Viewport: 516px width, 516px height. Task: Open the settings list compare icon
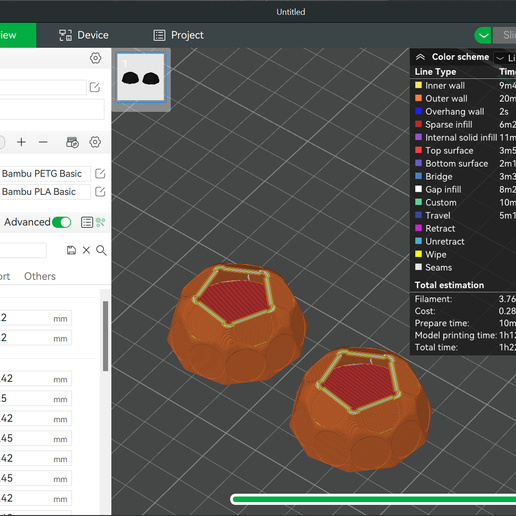[x=87, y=222]
